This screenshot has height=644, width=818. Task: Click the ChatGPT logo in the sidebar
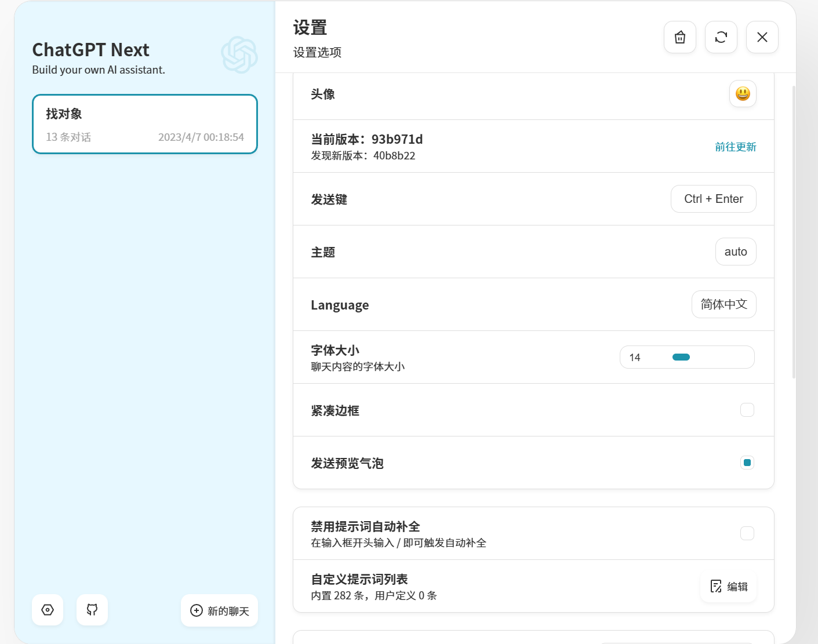tap(239, 54)
